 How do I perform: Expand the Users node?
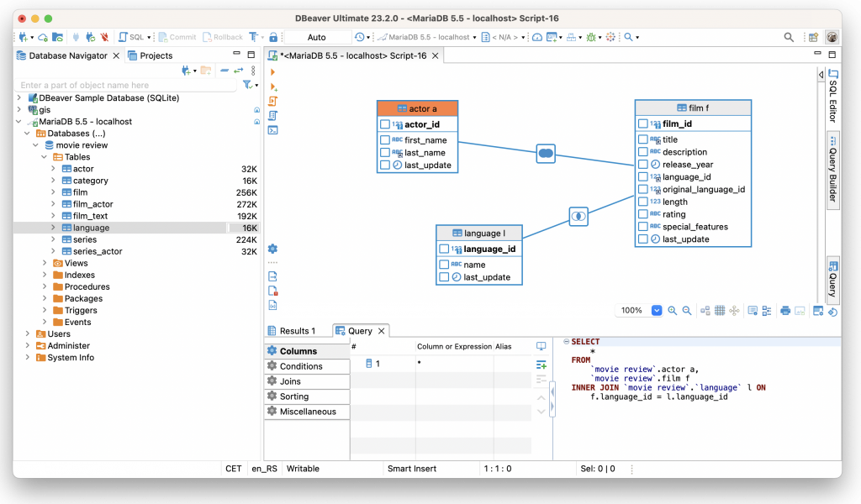(x=28, y=334)
